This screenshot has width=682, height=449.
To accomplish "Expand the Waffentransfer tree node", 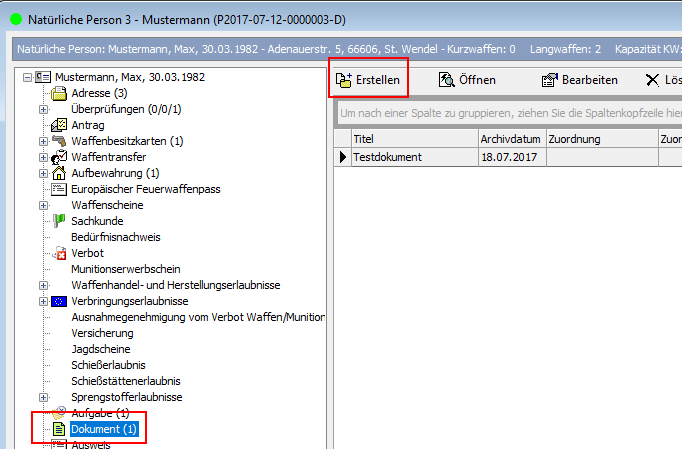I will 43,157.
